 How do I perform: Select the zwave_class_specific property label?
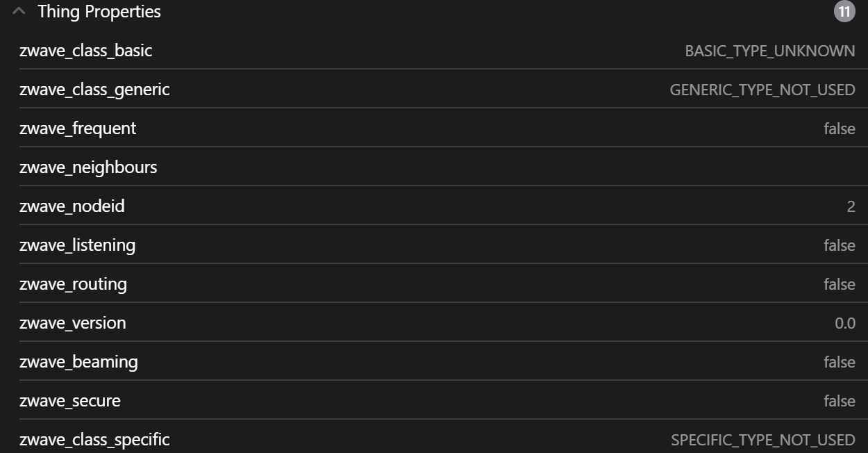coord(94,440)
